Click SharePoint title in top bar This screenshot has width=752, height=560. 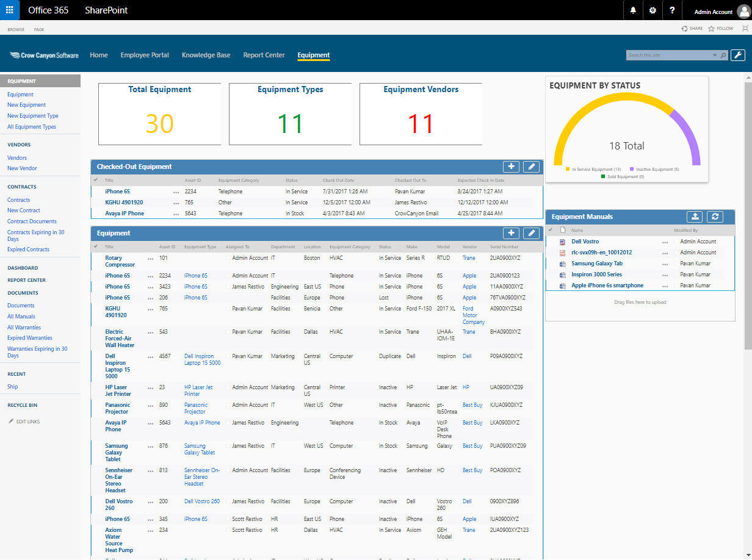point(106,10)
